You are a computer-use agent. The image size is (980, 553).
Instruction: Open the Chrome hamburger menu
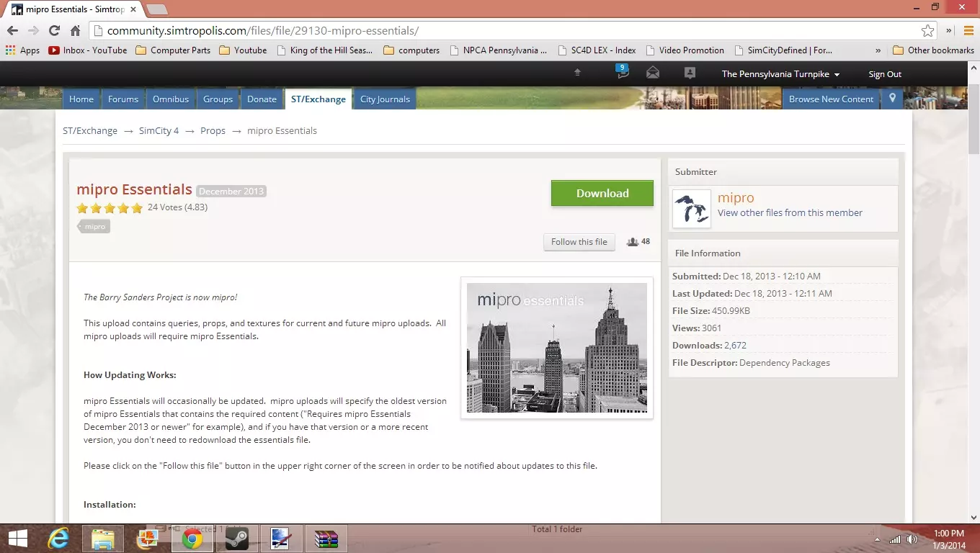(x=967, y=31)
